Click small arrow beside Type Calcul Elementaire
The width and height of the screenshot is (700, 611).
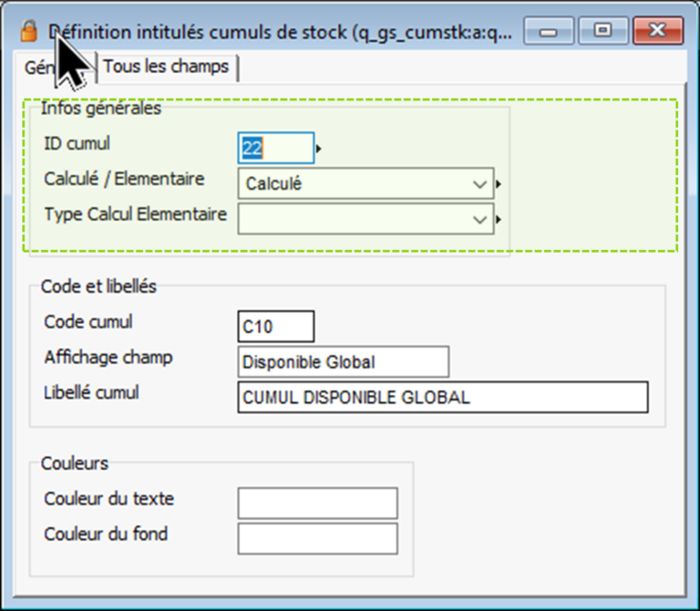pos(499,219)
